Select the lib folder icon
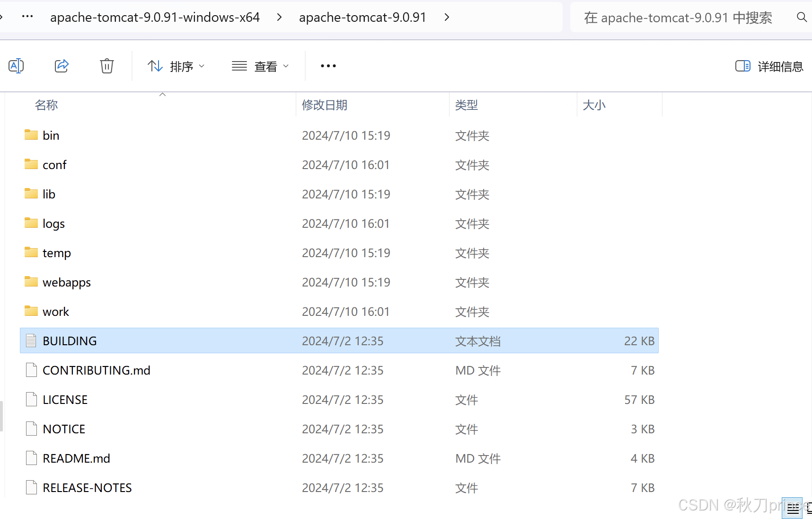The image size is (812, 519). click(31, 194)
